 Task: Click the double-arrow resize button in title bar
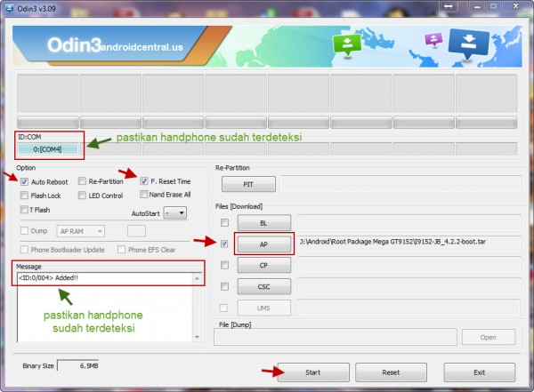[449, 6]
